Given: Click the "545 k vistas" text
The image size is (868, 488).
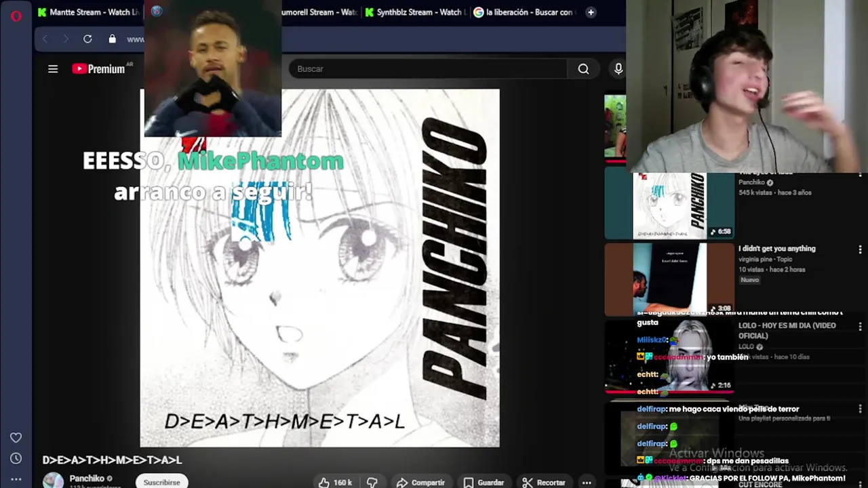Looking at the screenshot, I should (755, 192).
